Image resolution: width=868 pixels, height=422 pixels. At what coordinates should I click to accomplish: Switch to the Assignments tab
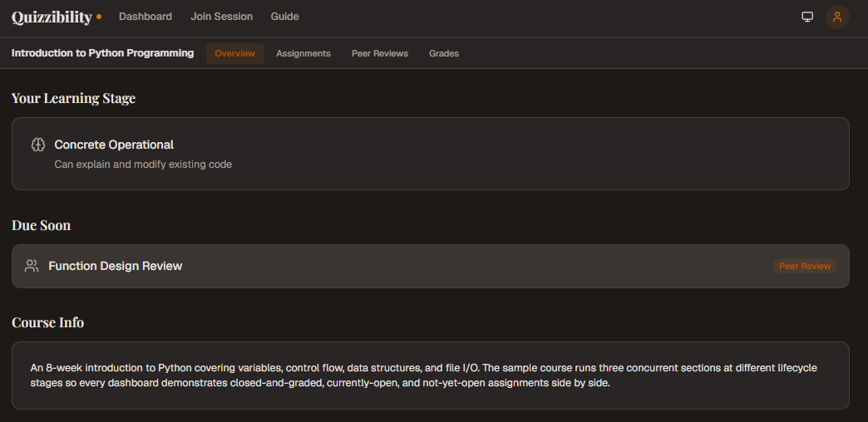[x=303, y=54]
